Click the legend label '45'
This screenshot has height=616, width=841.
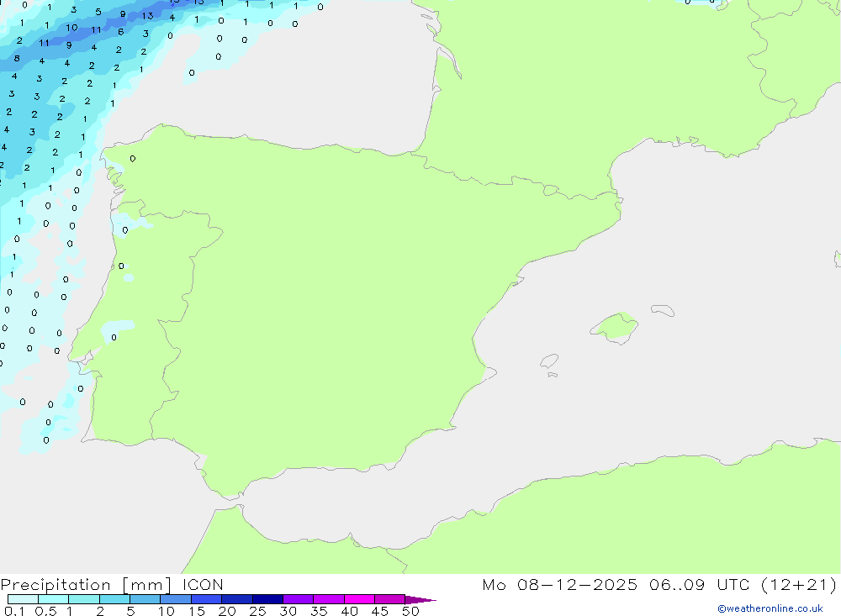coord(380,611)
